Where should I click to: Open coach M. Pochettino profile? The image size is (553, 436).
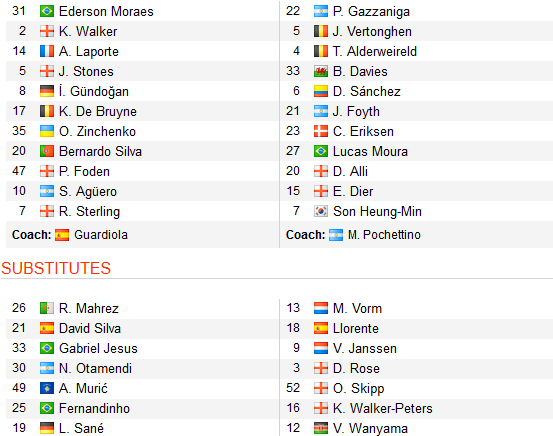384,235
